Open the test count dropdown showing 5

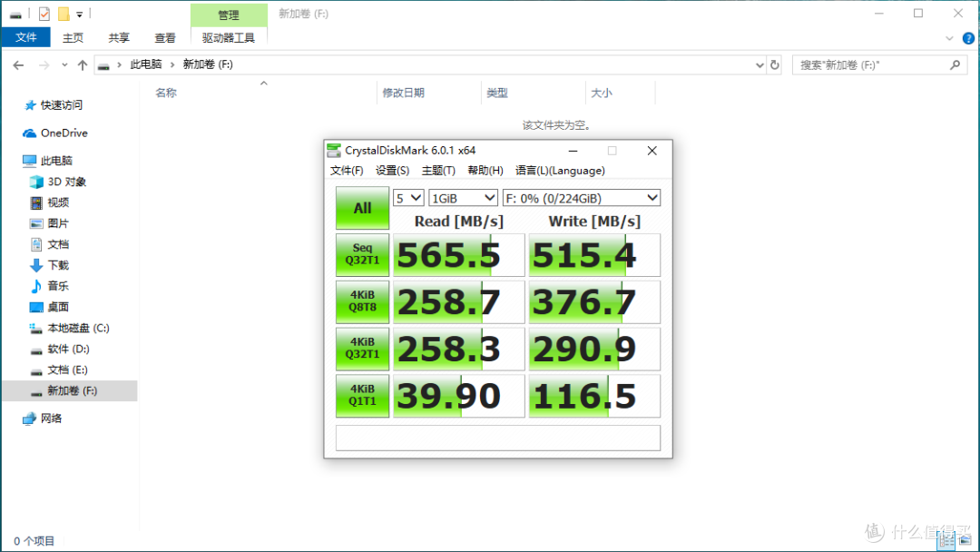(408, 198)
